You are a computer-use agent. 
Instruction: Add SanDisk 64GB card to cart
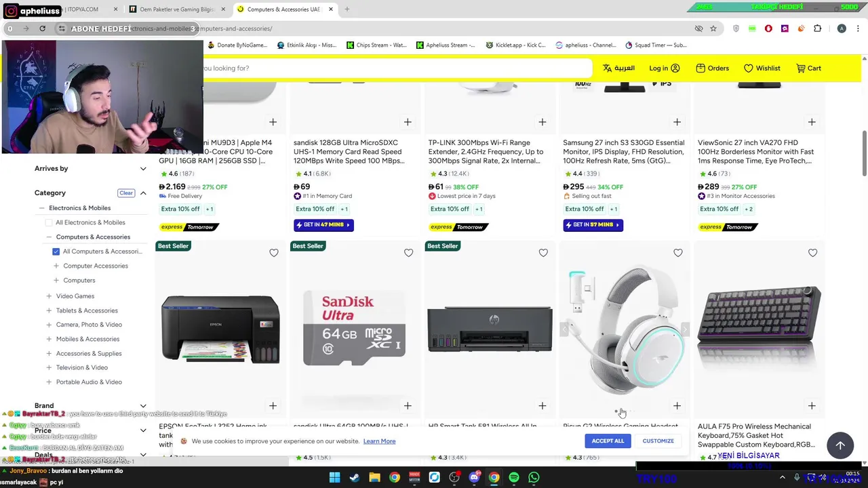(408, 406)
